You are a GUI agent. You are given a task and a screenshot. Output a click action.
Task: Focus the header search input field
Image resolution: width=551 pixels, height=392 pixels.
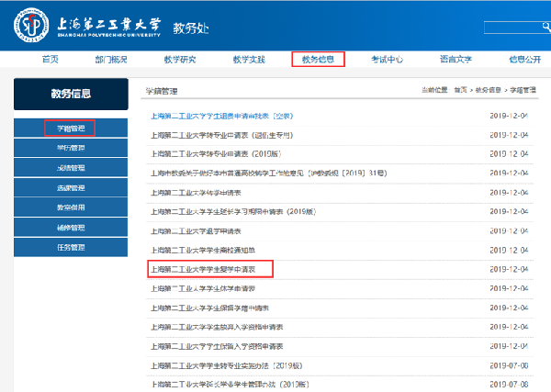tap(512, 28)
